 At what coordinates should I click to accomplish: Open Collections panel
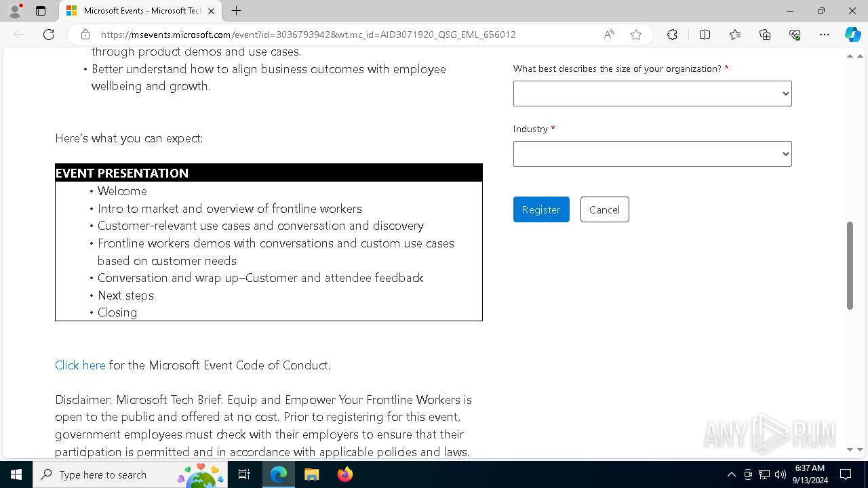[x=765, y=35]
